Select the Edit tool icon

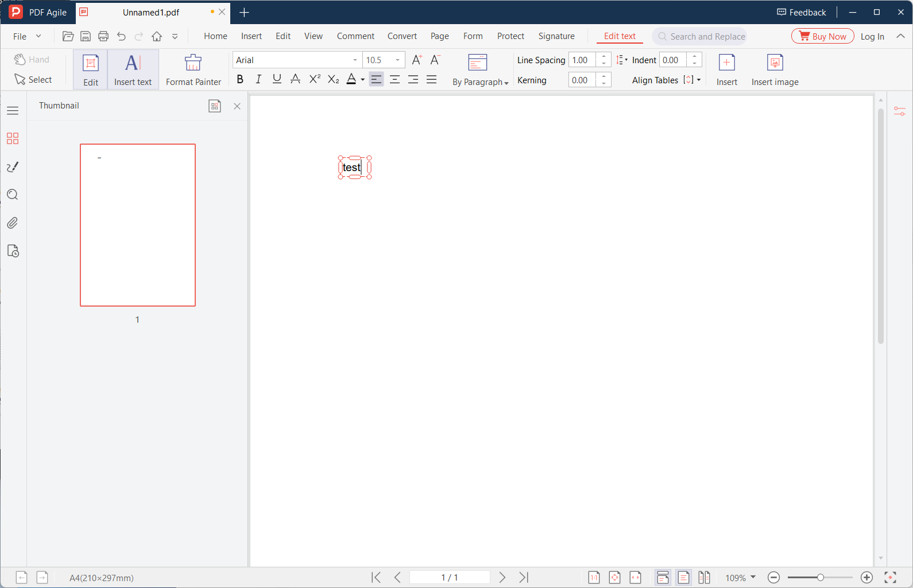[91, 69]
